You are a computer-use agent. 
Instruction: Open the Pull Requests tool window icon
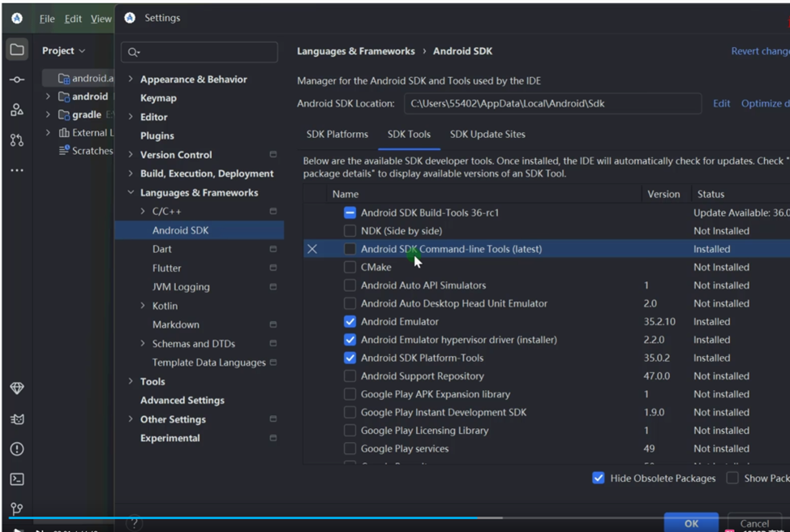tap(17, 140)
